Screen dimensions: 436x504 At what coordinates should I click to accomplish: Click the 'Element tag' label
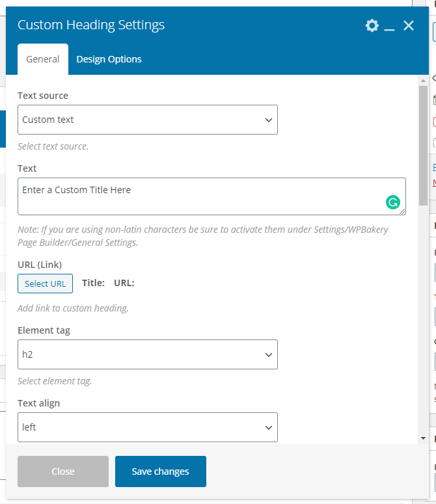pyautogui.click(x=44, y=330)
